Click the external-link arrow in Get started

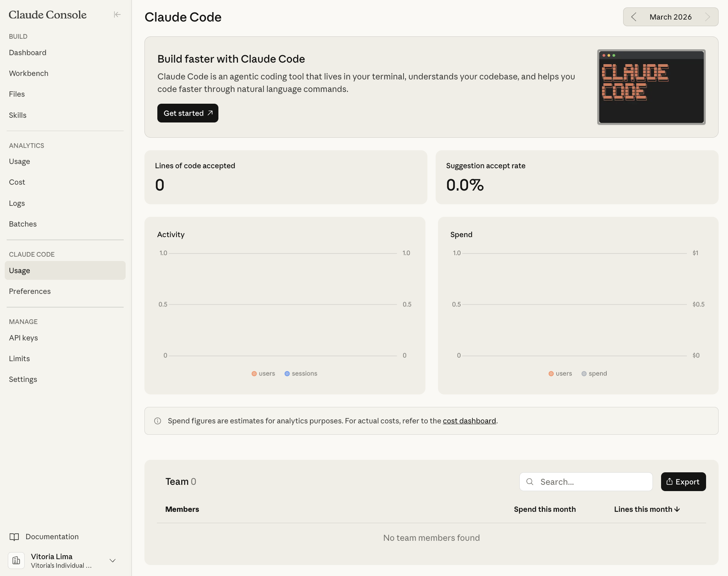click(209, 113)
